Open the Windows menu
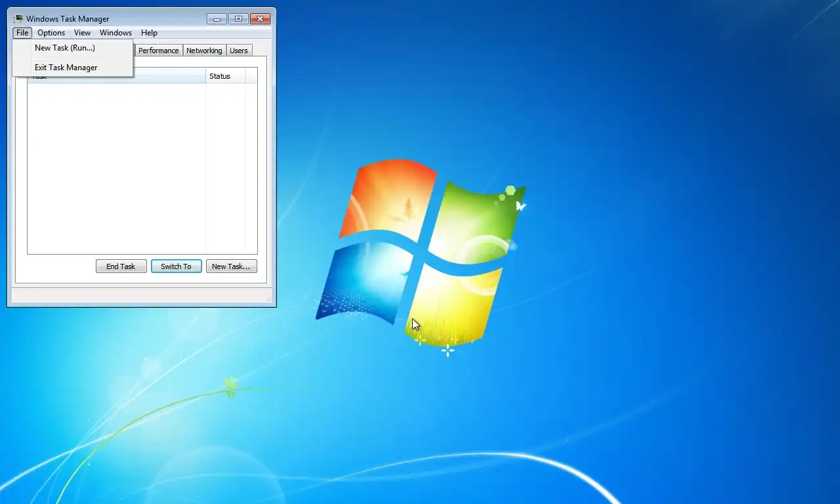This screenshot has height=504, width=840. pos(115,33)
